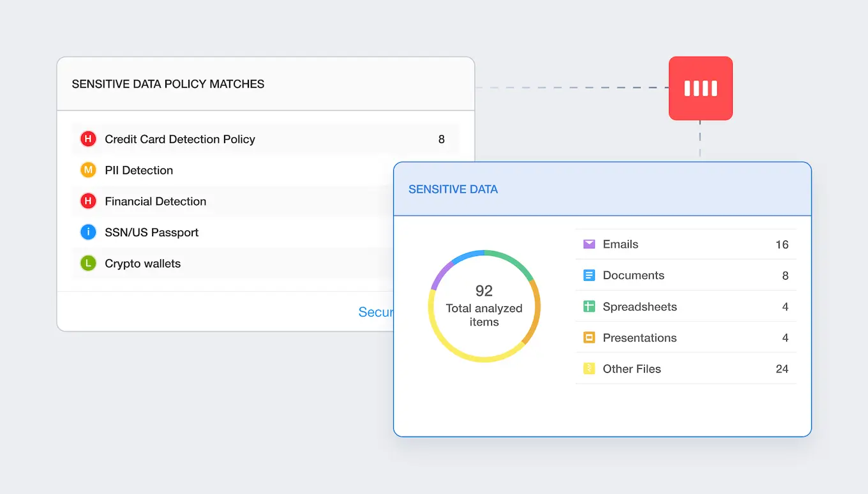Select the Sensitive Data panel header

click(453, 189)
